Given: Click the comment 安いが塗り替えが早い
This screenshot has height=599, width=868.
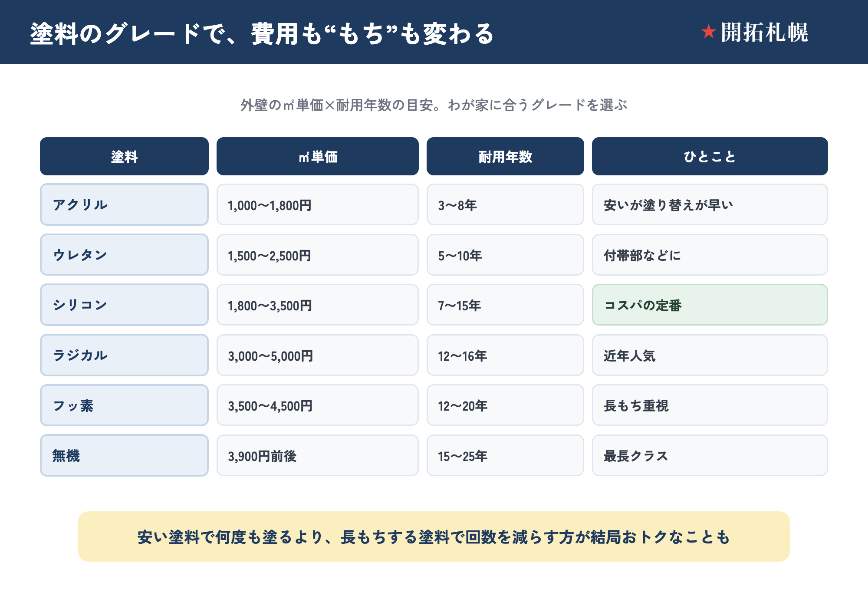Looking at the screenshot, I should (710, 204).
